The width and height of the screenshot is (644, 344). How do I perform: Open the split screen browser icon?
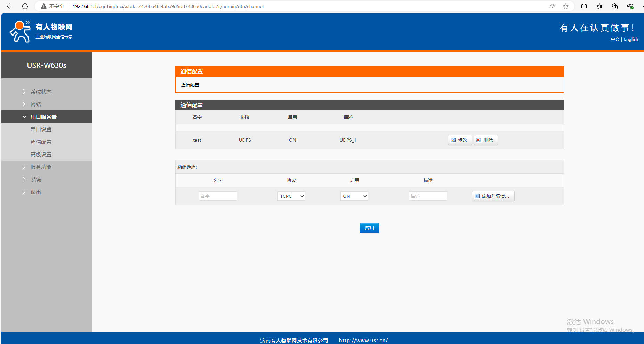tap(584, 6)
